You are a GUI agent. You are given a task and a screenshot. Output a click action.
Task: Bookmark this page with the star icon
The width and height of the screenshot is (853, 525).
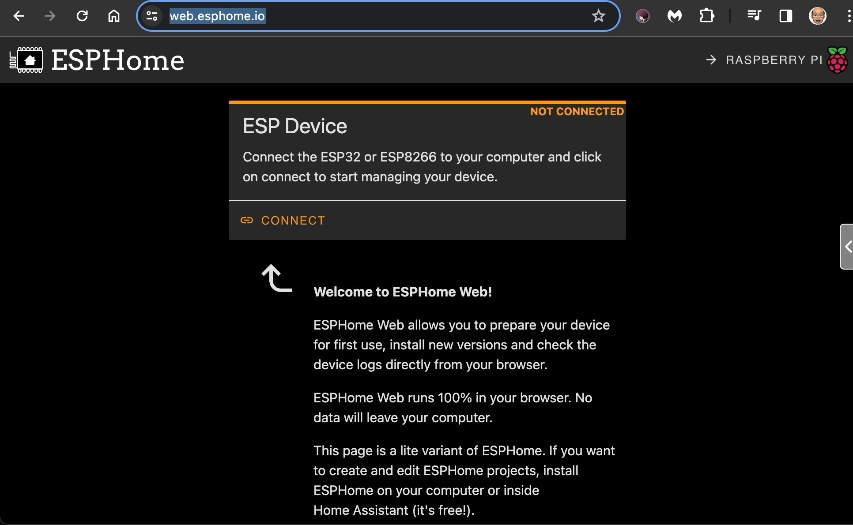tap(598, 16)
